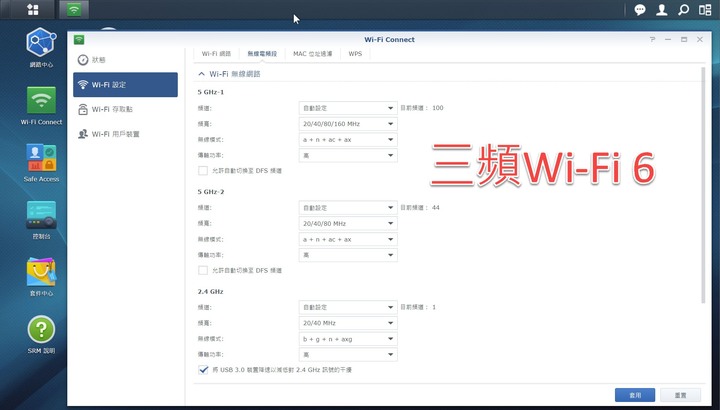Launch Safe Access desktop icon
This screenshot has height=410, width=720.
point(41,163)
